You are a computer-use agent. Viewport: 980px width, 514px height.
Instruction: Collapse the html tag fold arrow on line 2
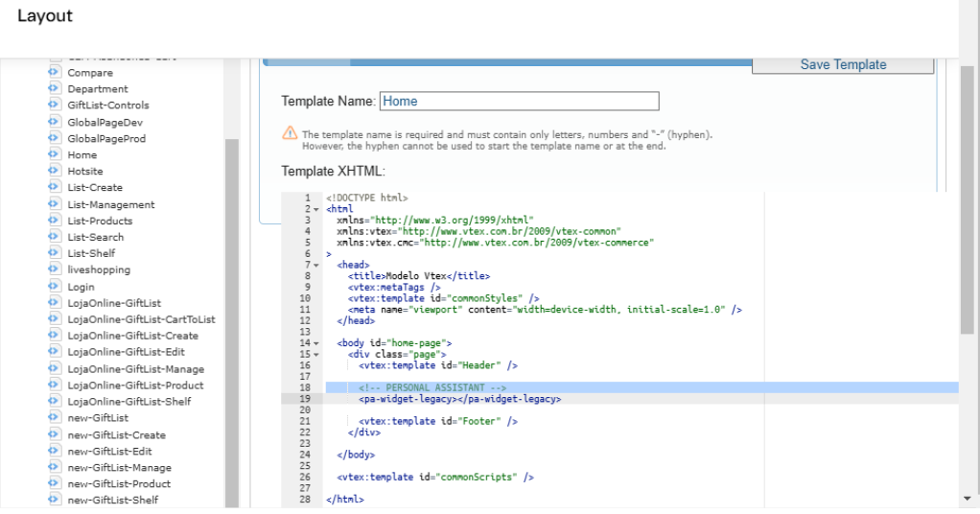click(316, 209)
